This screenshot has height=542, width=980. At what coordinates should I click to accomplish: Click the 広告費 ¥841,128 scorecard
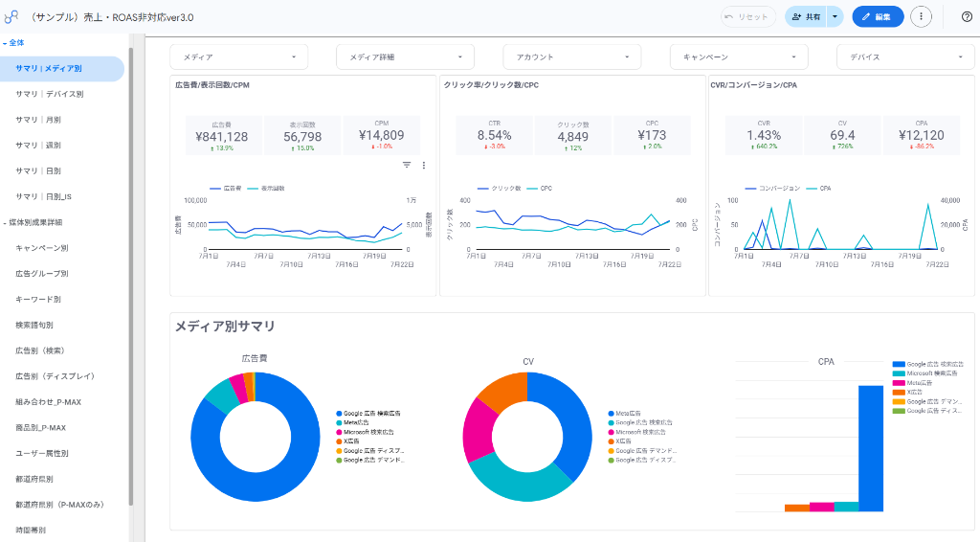click(x=222, y=135)
